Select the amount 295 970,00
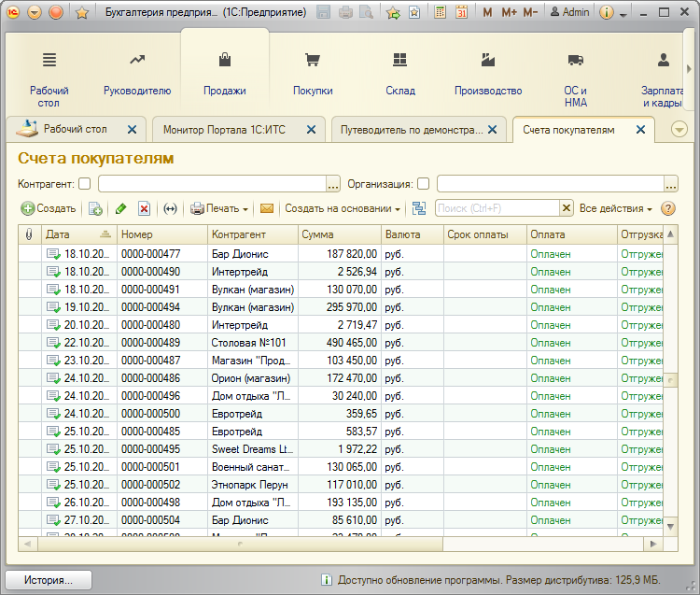Image resolution: width=700 pixels, height=595 pixels. [352, 307]
